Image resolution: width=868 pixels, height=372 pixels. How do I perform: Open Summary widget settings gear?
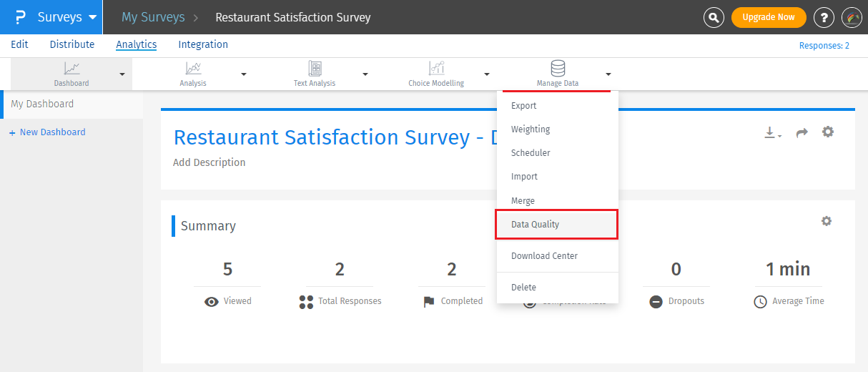tap(827, 221)
